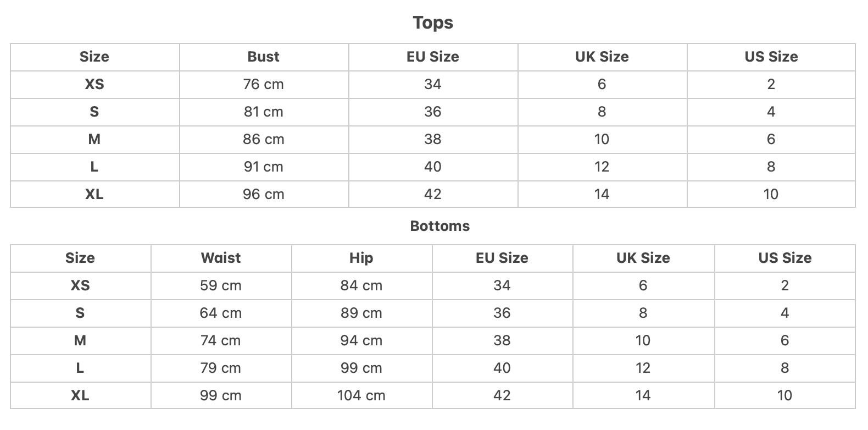This screenshot has height=430, width=868.
Task: Select the Waist column header
Action: click(x=221, y=258)
